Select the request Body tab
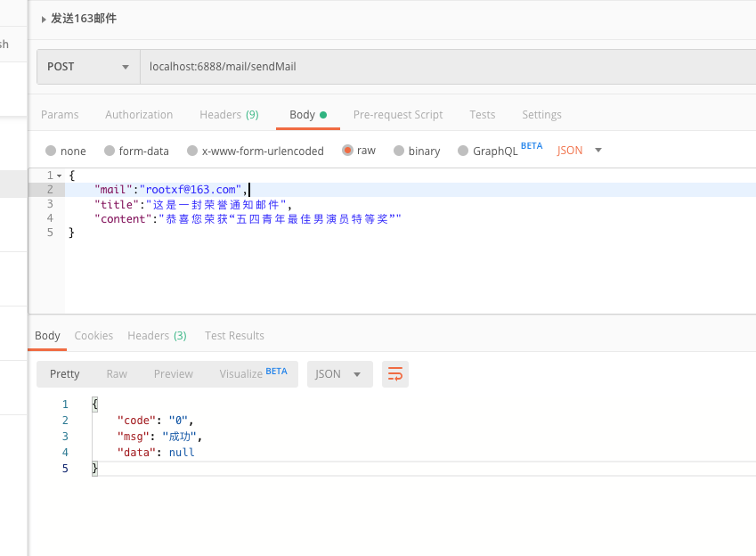This screenshot has height=556, width=756. tap(308, 115)
